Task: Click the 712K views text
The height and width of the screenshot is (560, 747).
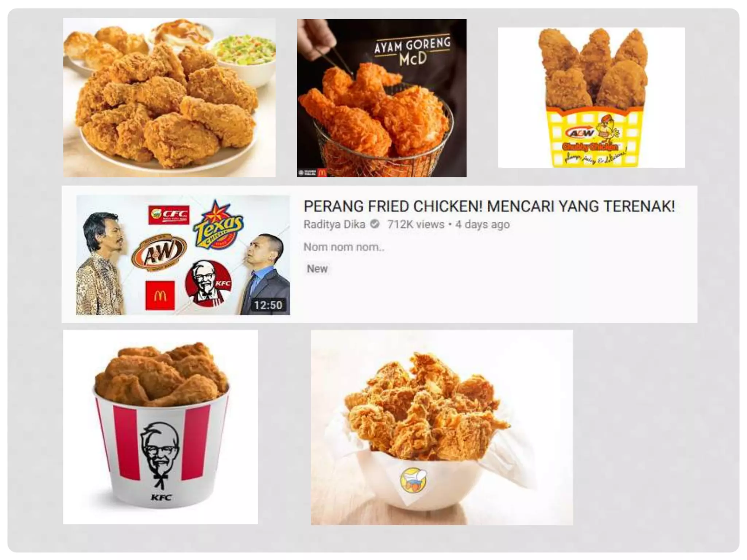Action: click(416, 224)
